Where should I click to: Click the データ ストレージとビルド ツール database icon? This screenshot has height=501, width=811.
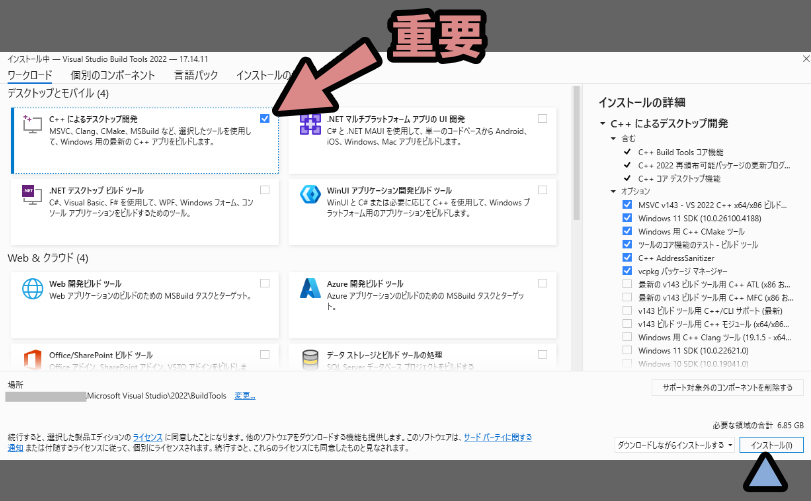310,360
